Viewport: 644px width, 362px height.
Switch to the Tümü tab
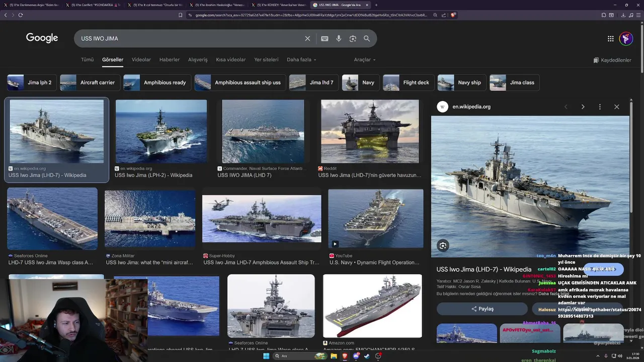(x=88, y=60)
